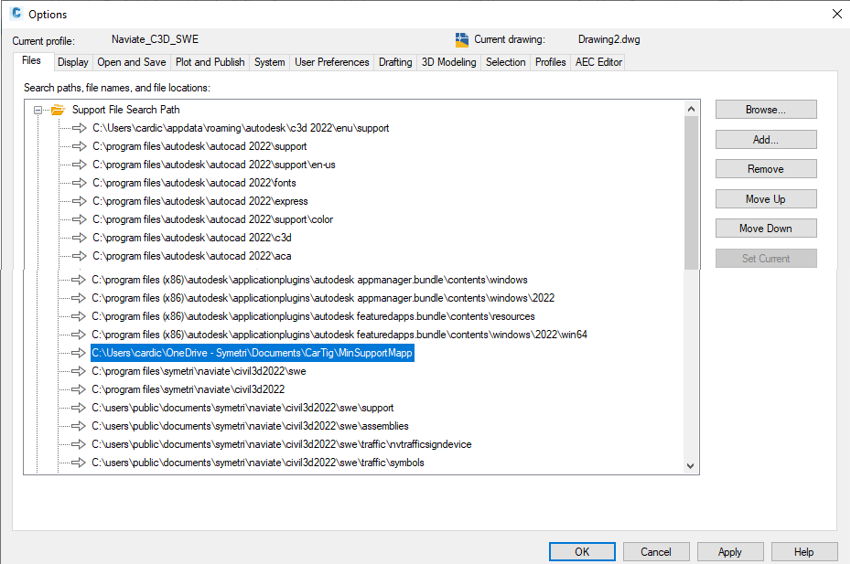Click the arrow icon beside c3d 2022\enu\support path

pyautogui.click(x=79, y=128)
